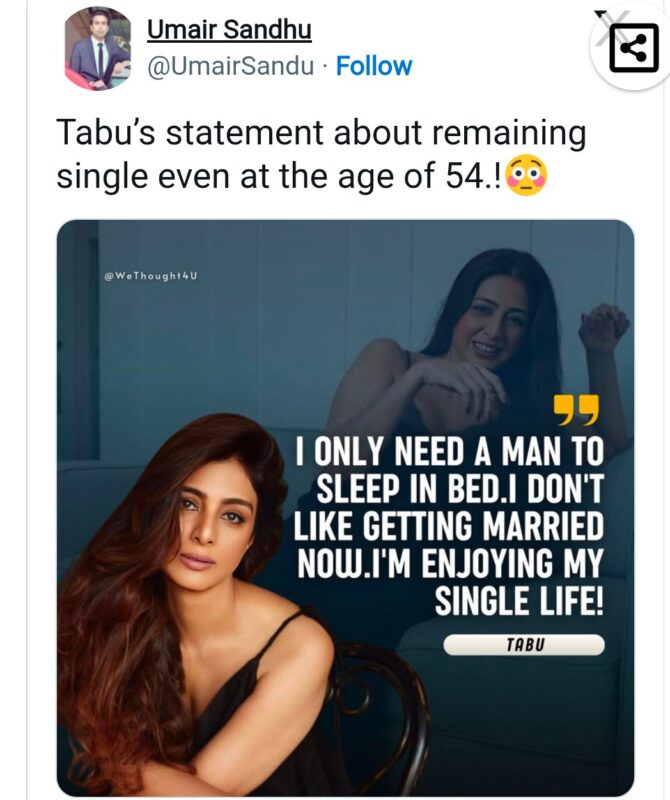Click the 'NOW.I'M ENJOYING MY' quote line
This screenshot has width=670, height=800.
click(x=450, y=564)
